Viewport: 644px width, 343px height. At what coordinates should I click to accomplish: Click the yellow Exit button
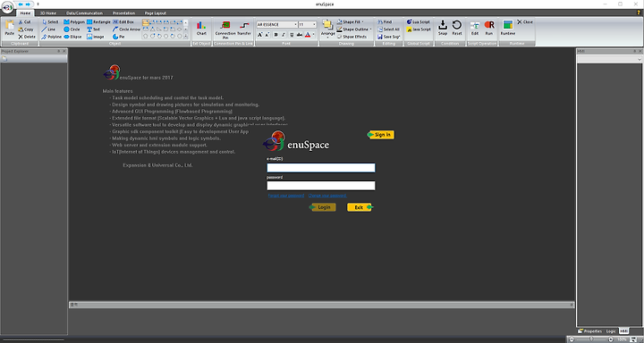click(x=360, y=207)
